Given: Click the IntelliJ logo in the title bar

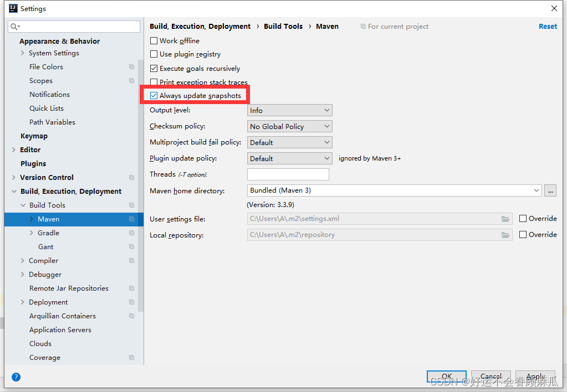Looking at the screenshot, I should [13, 8].
